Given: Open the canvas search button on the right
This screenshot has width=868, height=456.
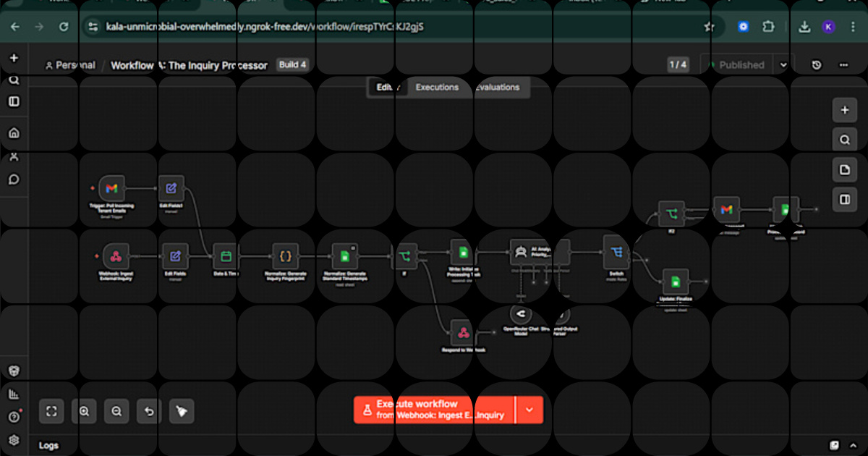Looking at the screenshot, I should [844, 140].
